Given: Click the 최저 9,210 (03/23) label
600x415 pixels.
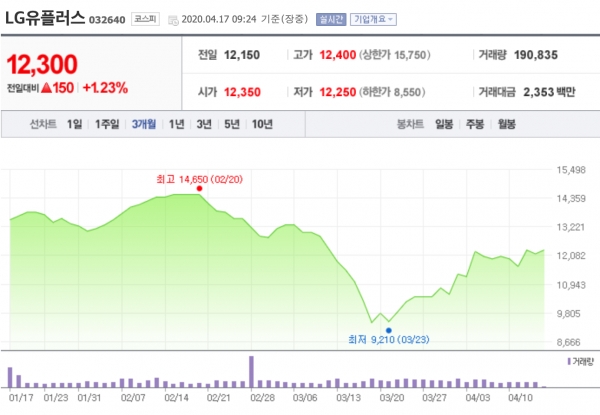Looking at the screenshot, I should click(x=389, y=340).
